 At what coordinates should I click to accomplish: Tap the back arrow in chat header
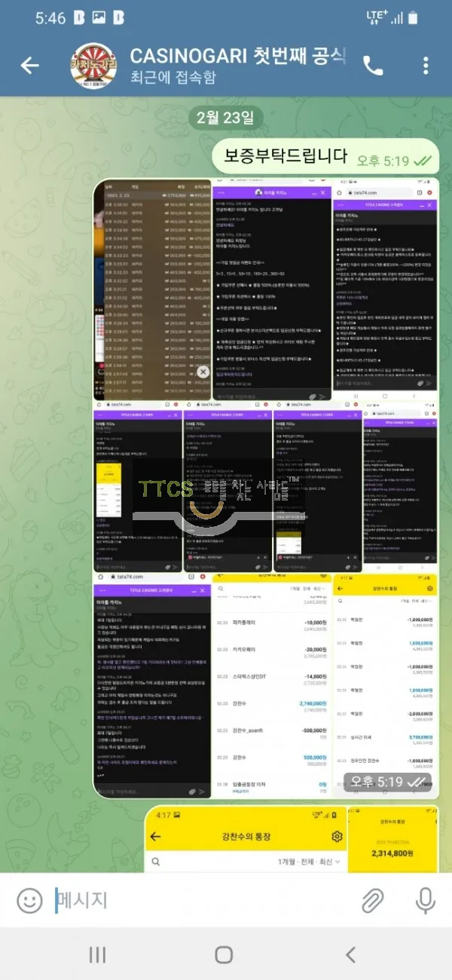tap(29, 66)
